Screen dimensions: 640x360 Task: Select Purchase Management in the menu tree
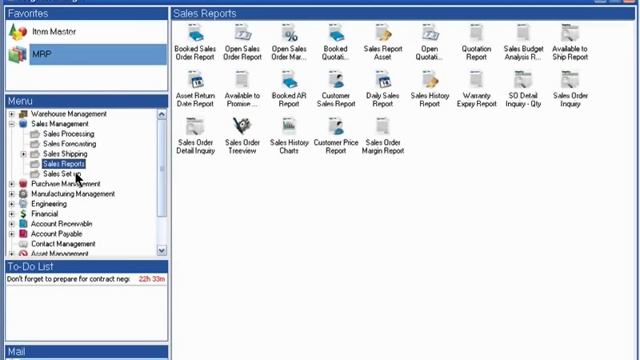(x=65, y=184)
